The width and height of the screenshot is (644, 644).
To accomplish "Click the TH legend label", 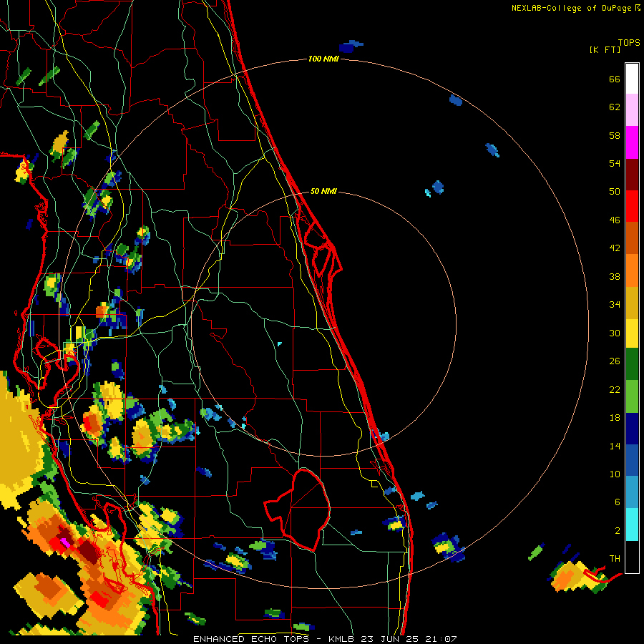I will (x=615, y=559).
